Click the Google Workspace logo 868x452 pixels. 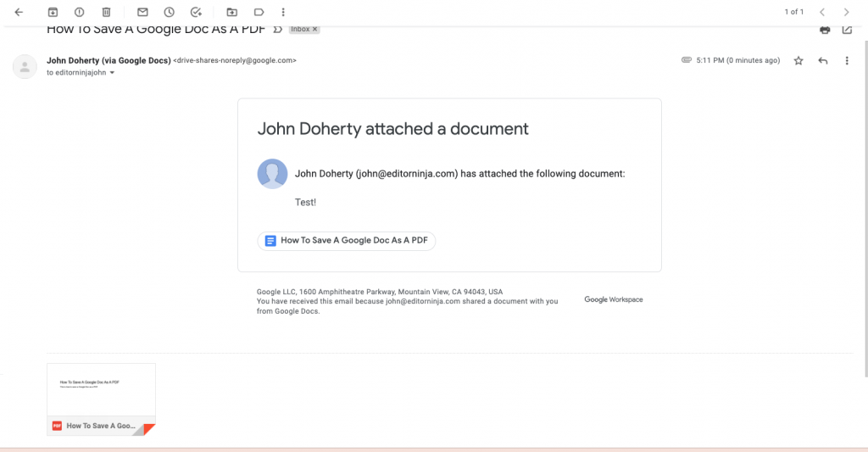tap(614, 299)
